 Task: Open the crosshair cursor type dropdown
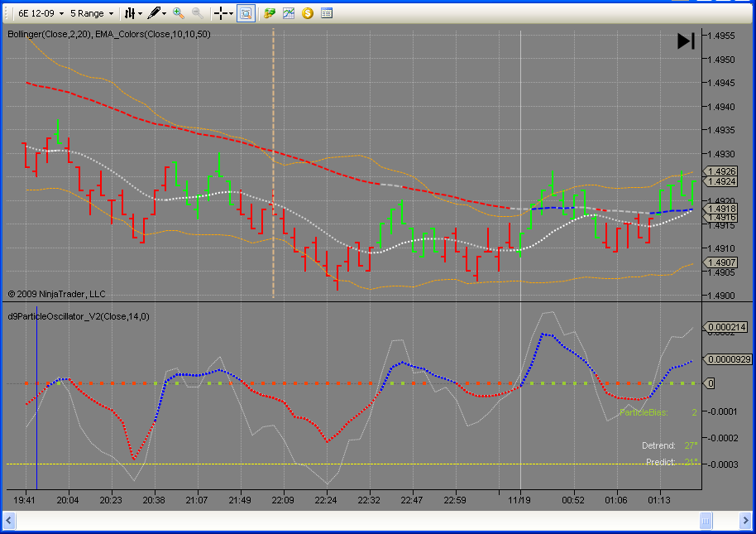point(223,13)
